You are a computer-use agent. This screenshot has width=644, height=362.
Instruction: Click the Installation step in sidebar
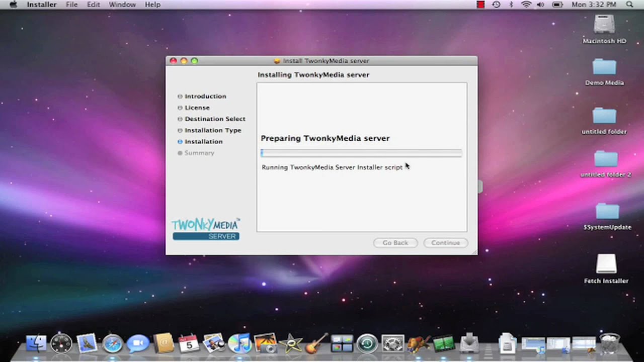[200, 141]
